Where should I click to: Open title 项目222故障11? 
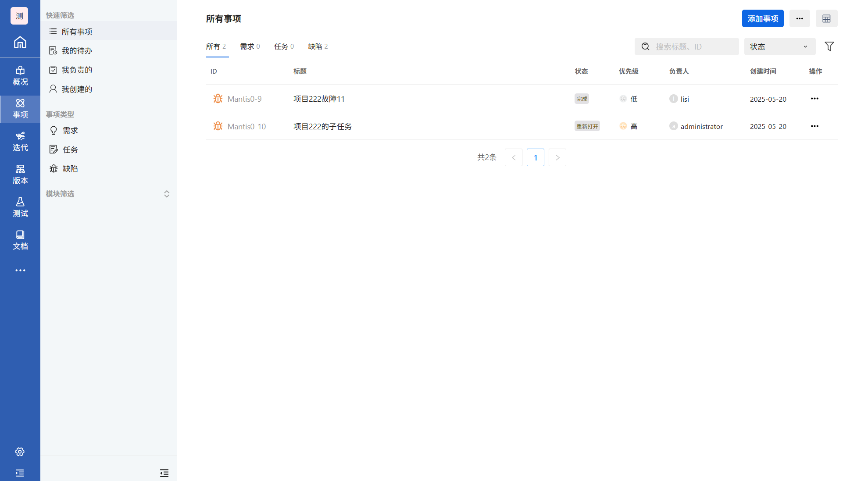[x=319, y=99]
